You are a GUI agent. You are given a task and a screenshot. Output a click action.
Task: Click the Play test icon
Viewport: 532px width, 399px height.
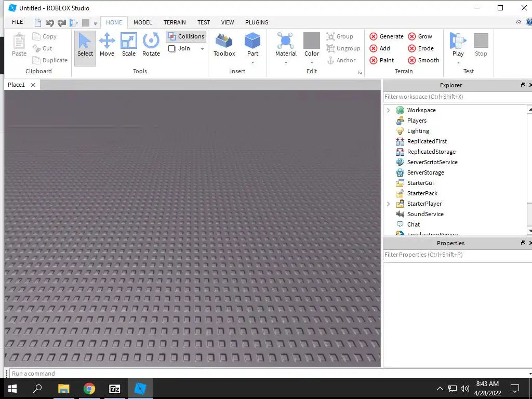click(x=458, y=41)
